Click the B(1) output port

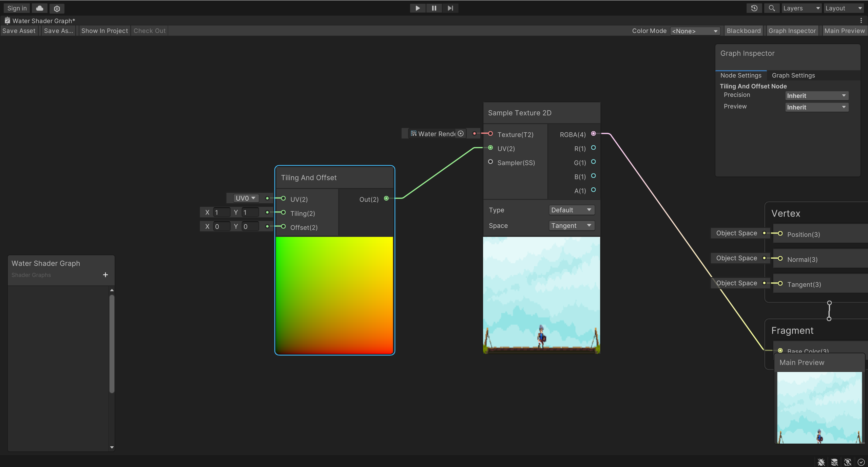593,176
